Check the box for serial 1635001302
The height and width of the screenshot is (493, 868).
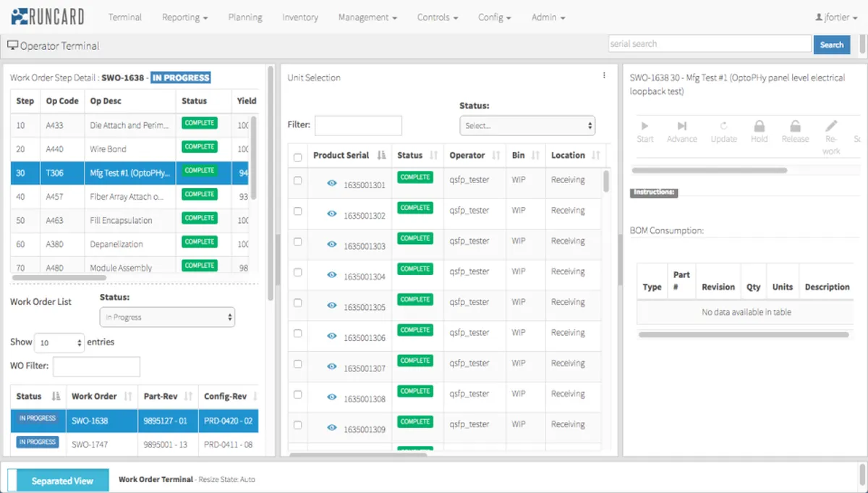point(297,211)
